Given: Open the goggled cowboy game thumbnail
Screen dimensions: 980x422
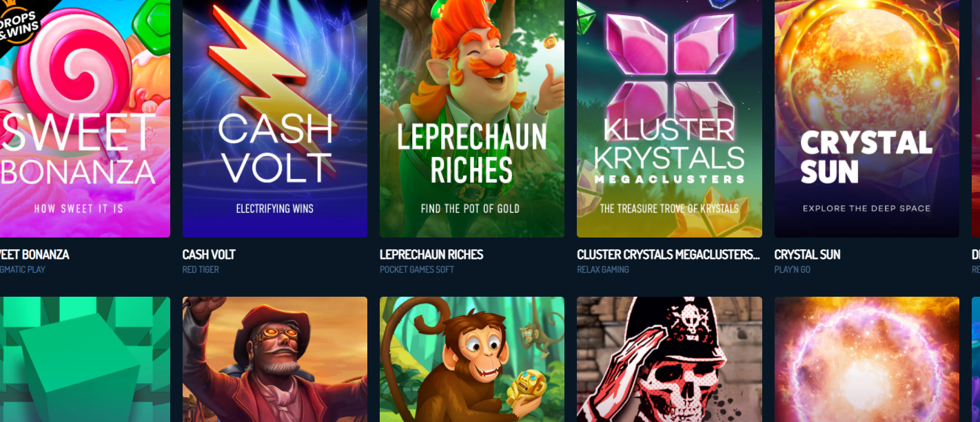Looking at the screenshot, I should click(275, 359).
